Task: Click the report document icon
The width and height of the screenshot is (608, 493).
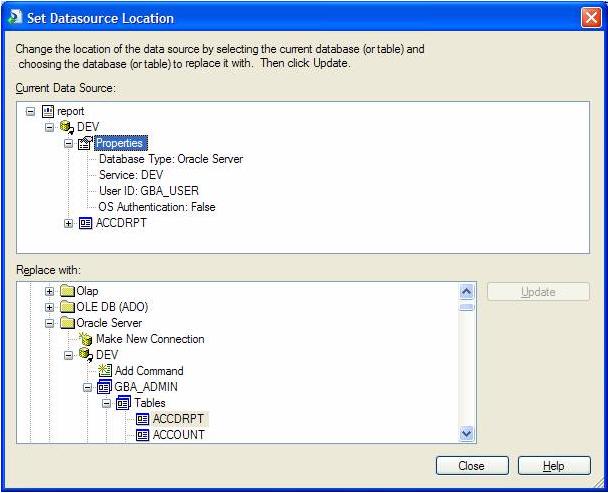Action: pos(48,112)
